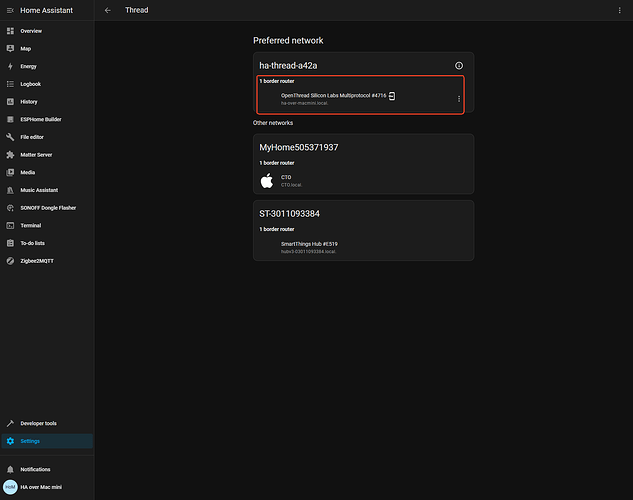Image resolution: width=633 pixels, height=500 pixels.
Task: Select the Logbook list icon
Action: 10,84
